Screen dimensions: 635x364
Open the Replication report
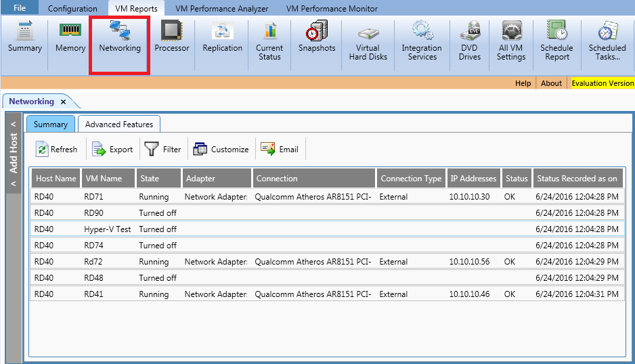pos(222,37)
